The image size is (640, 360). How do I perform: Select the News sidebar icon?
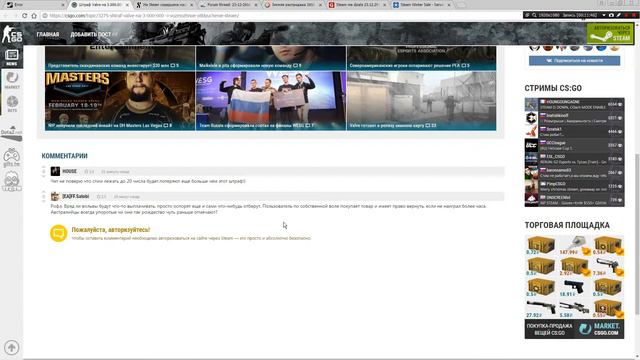pyautogui.click(x=11, y=58)
